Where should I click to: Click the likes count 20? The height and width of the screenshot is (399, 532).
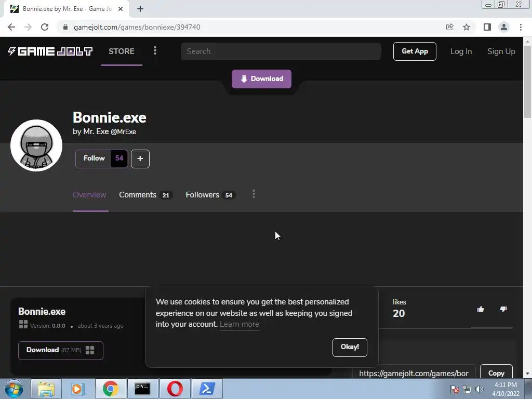pyautogui.click(x=398, y=313)
